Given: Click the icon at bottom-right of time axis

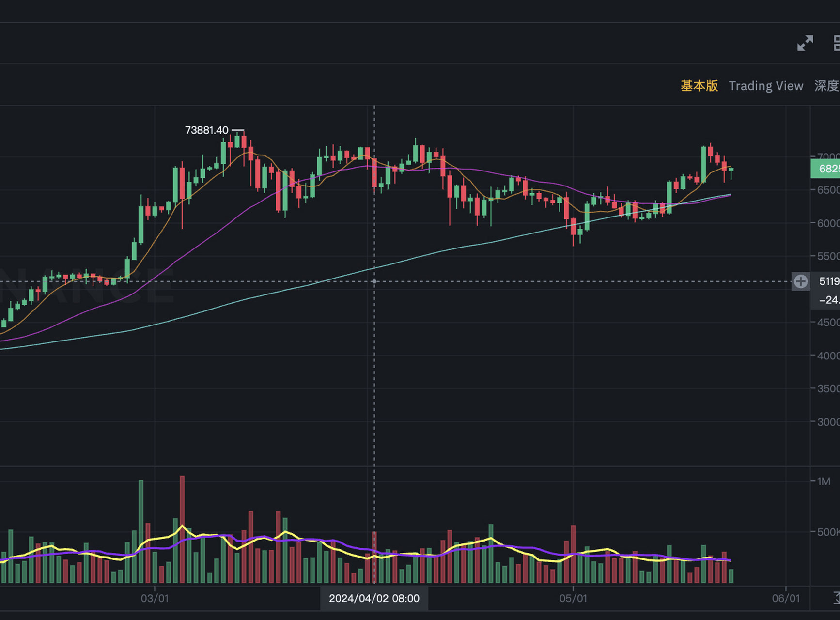Looking at the screenshot, I should (x=836, y=597).
